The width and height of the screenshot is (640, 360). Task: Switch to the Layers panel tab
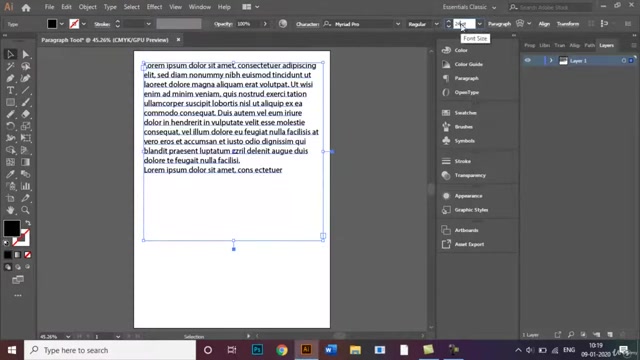coord(607,45)
